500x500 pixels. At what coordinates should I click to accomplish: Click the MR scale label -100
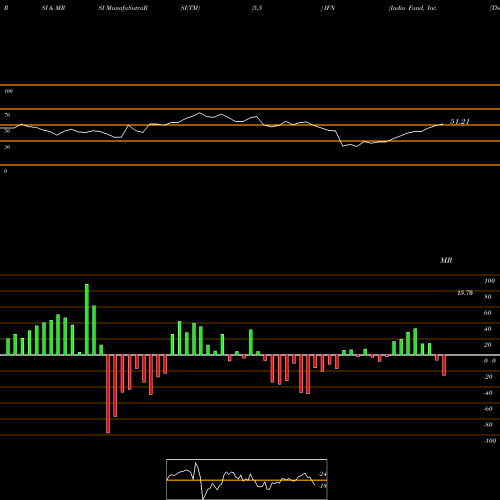pos(490,441)
